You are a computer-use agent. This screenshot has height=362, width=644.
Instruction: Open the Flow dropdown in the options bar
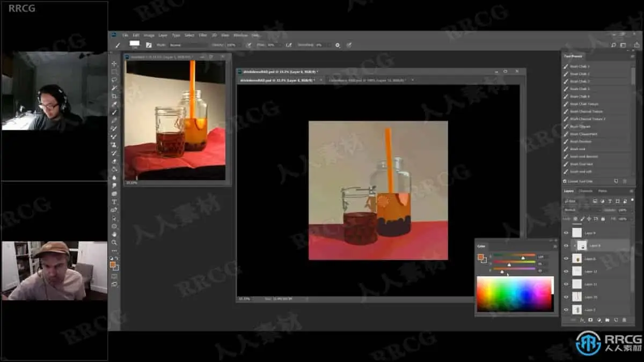click(x=280, y=45)
